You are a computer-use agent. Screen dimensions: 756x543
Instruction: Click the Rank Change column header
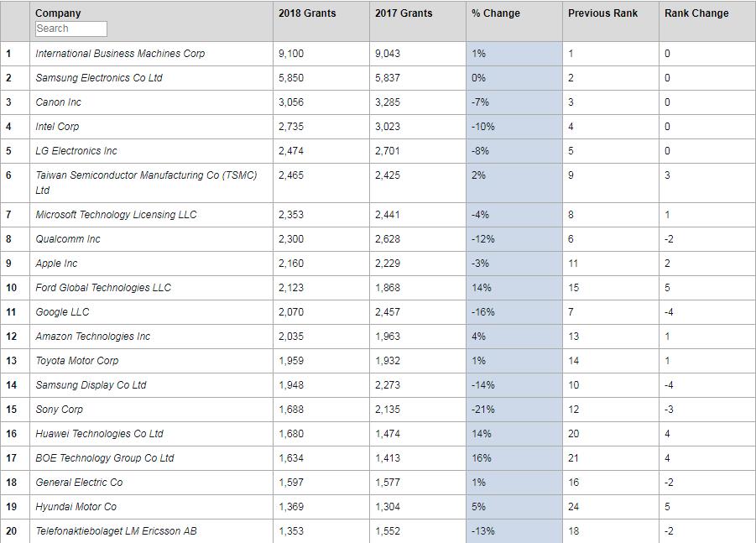tap(696, 13)
